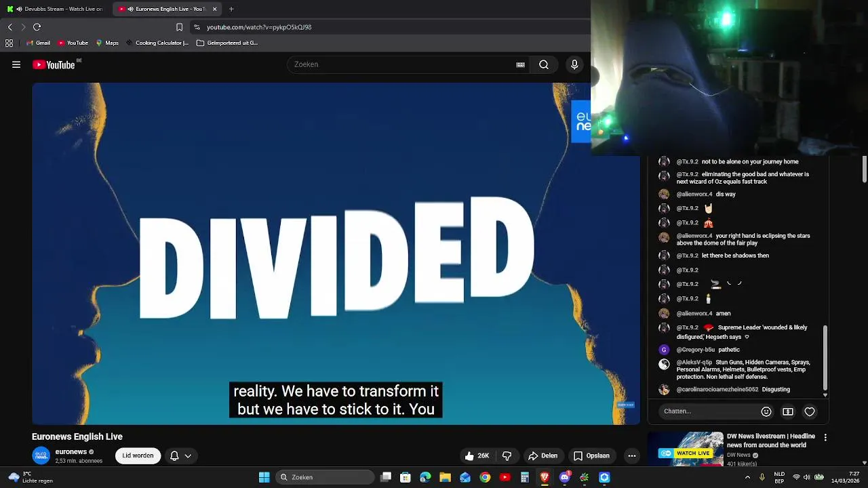Launch Microsoft Edge from taskbar

425,477
